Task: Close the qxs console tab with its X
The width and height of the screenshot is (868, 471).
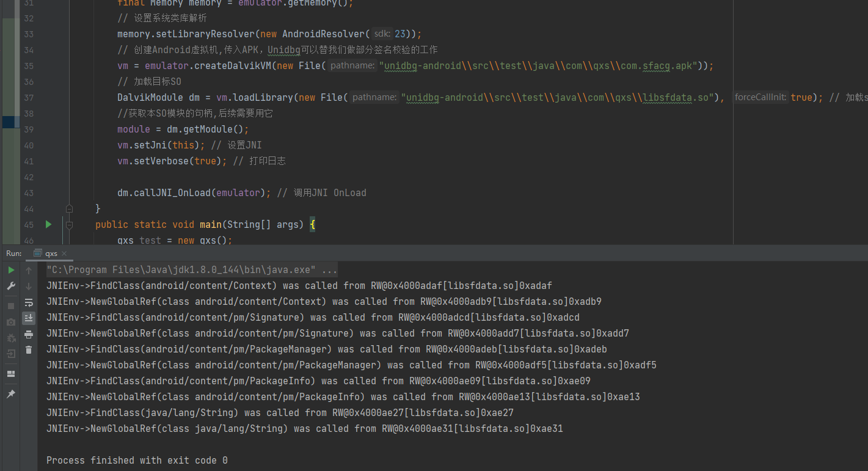Action: pos(64,253)
